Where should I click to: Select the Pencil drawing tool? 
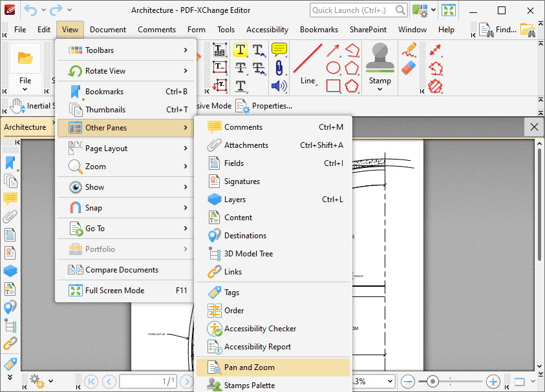[409, 50]
